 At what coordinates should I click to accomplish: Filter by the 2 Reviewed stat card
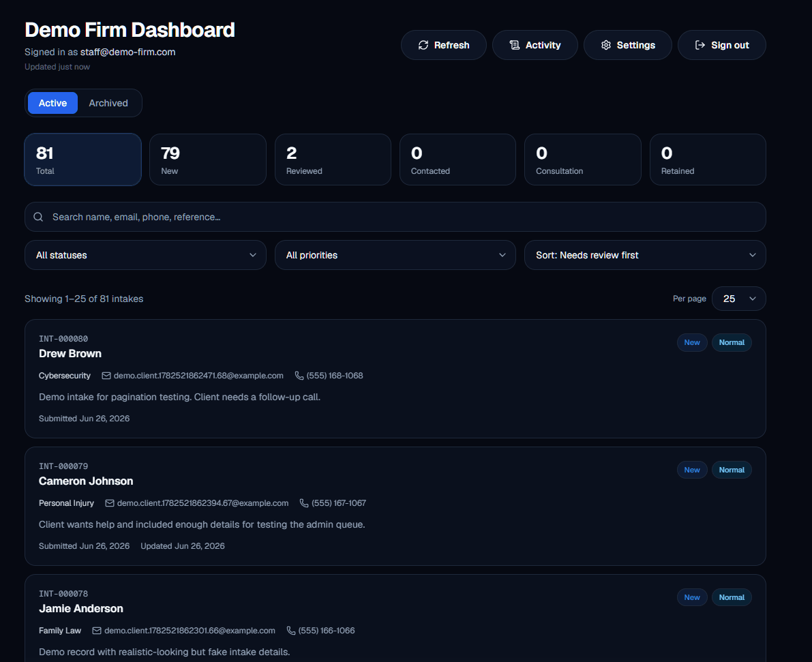pos(333,160)
